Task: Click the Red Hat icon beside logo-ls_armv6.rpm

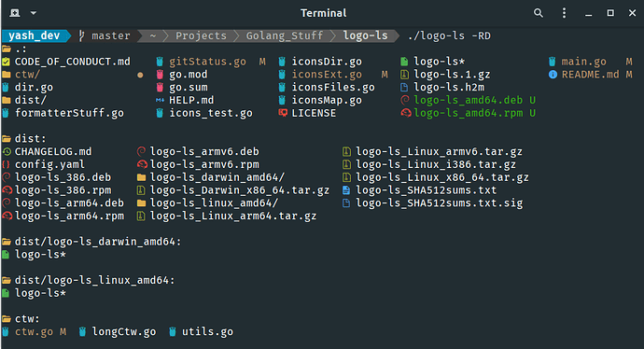Action: 142,164
